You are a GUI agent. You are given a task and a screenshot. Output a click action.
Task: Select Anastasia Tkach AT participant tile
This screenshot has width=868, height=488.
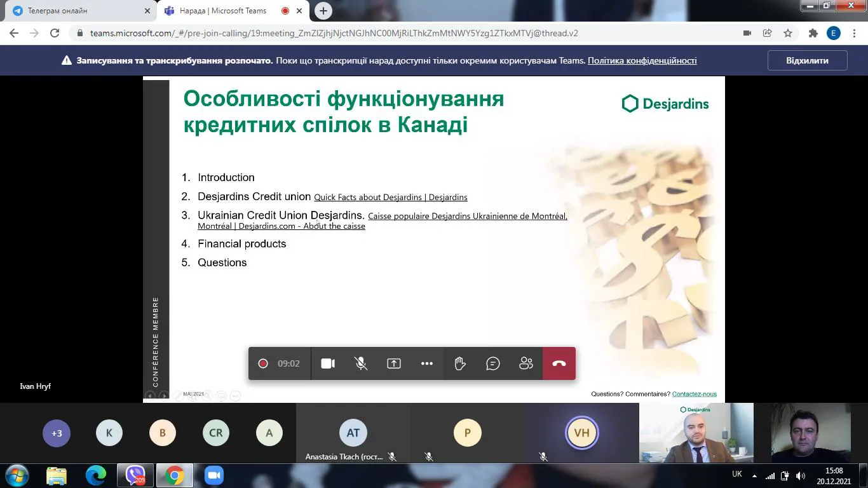[x=353, y=433]
